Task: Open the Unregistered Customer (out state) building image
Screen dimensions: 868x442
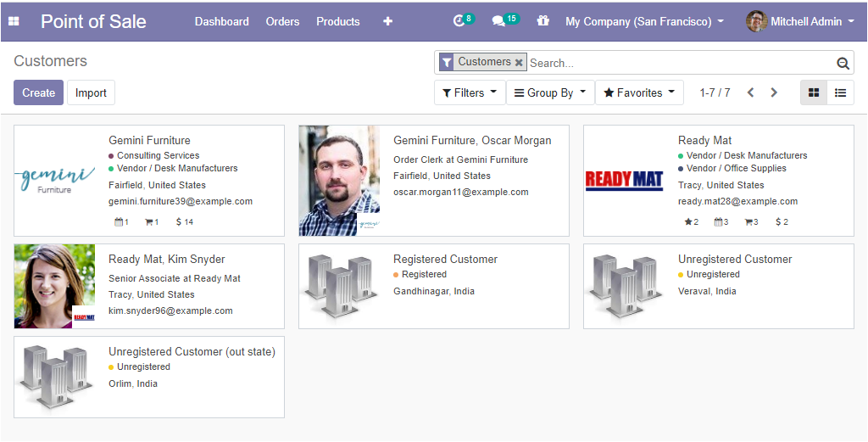Action: click(x=55, y=379)
